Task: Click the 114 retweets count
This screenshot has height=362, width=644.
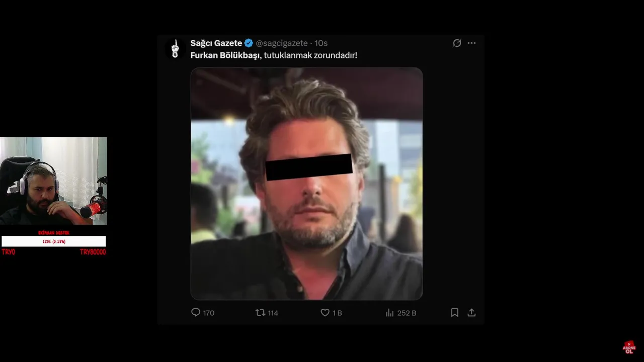Action: [x=273, y=313]
